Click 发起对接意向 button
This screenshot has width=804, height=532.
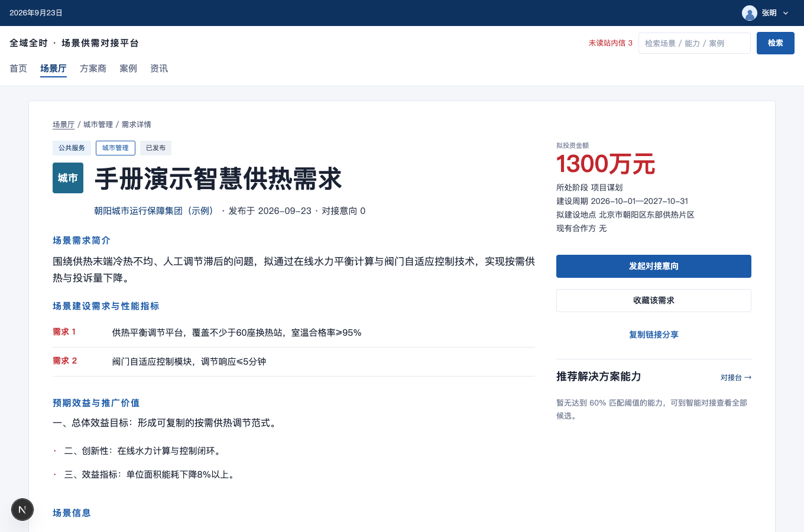[654, 266]
